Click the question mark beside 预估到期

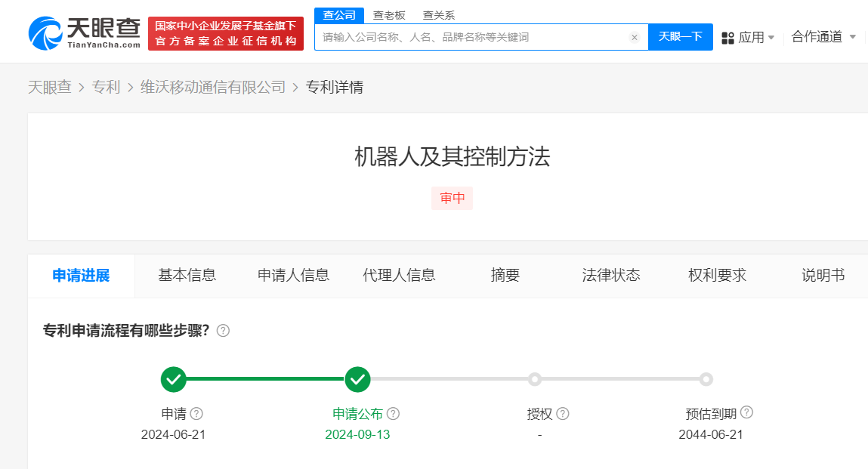[x=746, y=412]
